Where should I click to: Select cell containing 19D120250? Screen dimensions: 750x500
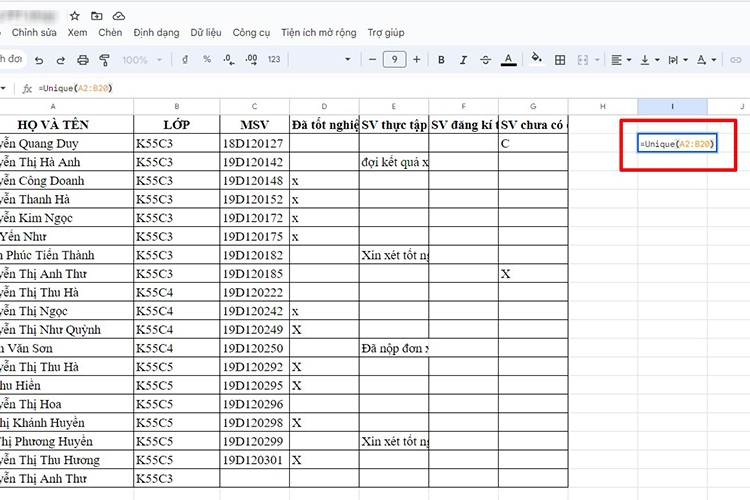pyautogui.click(x=254, y=348)
